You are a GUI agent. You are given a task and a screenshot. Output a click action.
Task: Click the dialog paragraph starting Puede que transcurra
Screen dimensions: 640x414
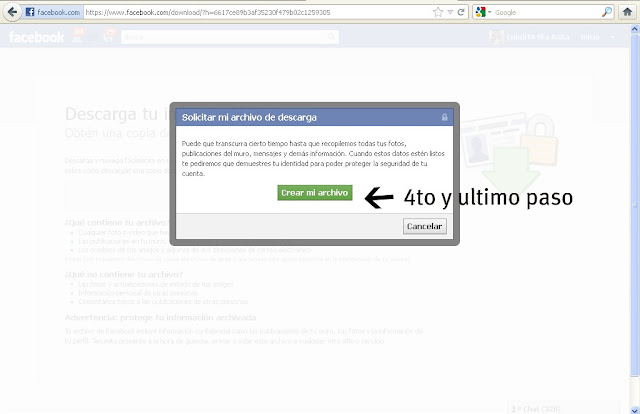tap(313, 158)
